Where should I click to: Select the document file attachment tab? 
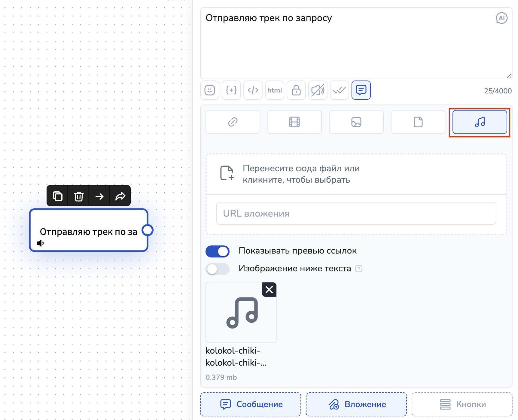point(418,122)
